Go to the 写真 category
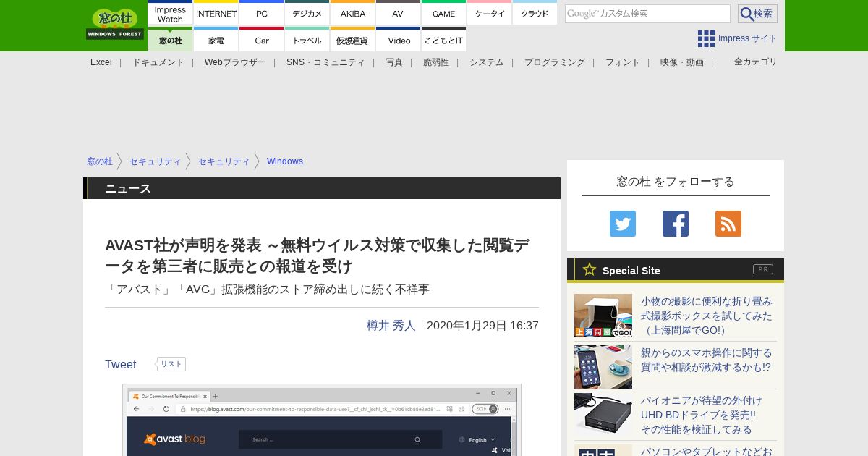This screenshot has height=456, width=868. pos(394,62)
